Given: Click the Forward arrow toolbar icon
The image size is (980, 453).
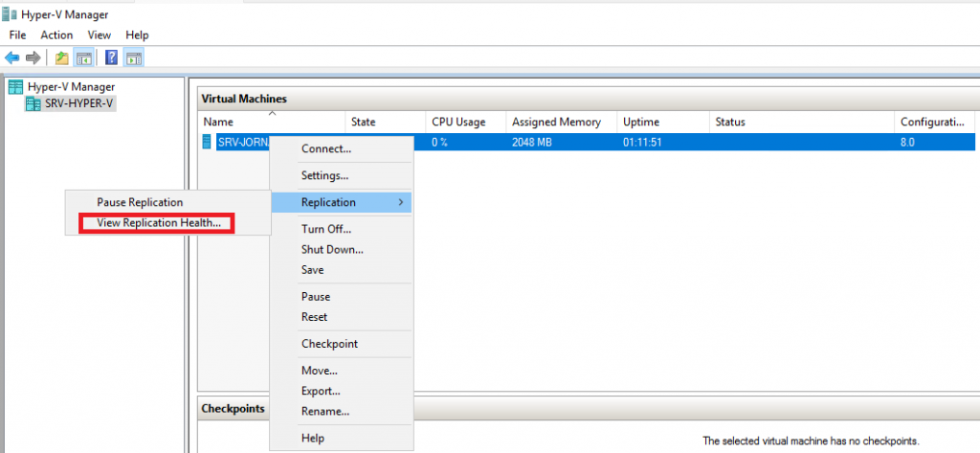Looking at the screenshot, I should [33, 57].
